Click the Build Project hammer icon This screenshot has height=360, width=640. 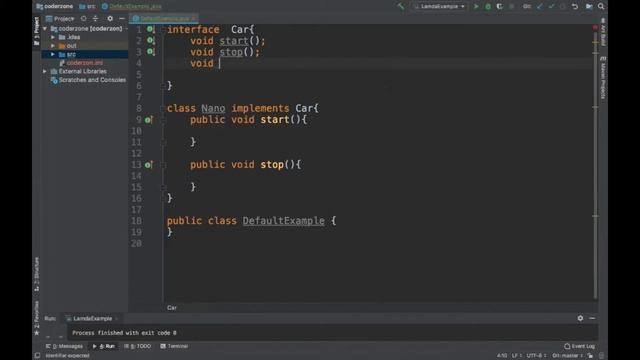(401, 6)
